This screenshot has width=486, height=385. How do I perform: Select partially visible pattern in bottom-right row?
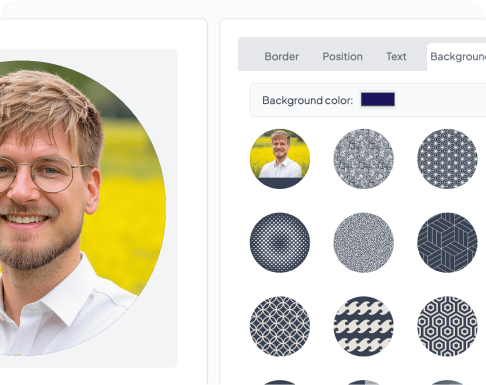pos(447,382)
